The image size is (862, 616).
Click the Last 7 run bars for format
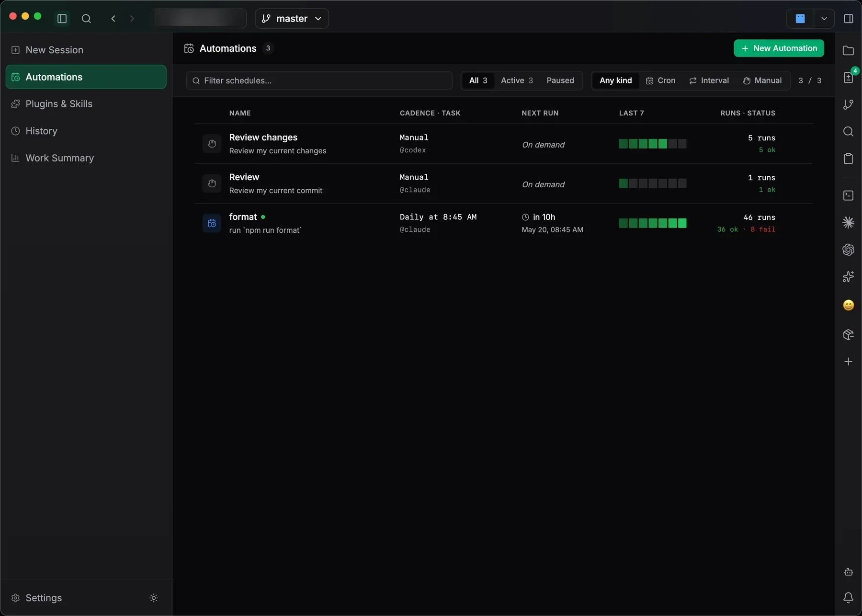pos(653,223)
